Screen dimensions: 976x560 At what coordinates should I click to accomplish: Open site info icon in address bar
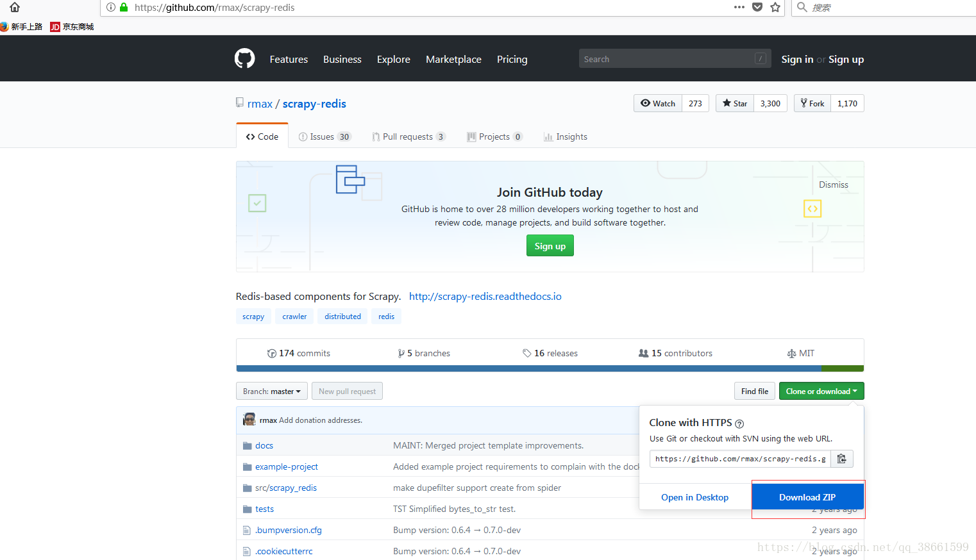pos(111,7)
